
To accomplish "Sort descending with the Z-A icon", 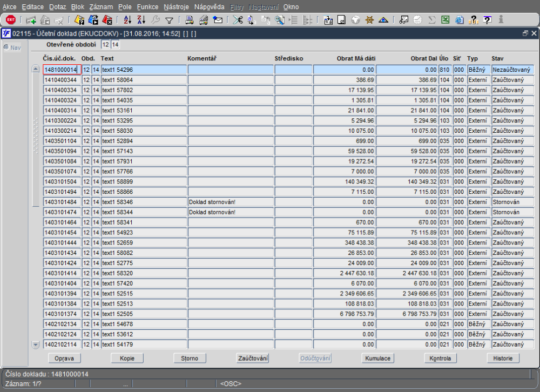I will (x=141, y=20).
